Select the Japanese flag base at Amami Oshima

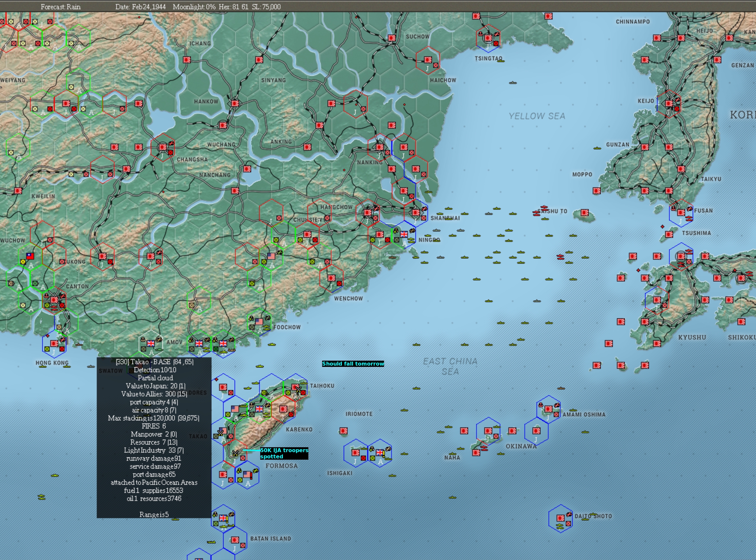coord(548,409)
